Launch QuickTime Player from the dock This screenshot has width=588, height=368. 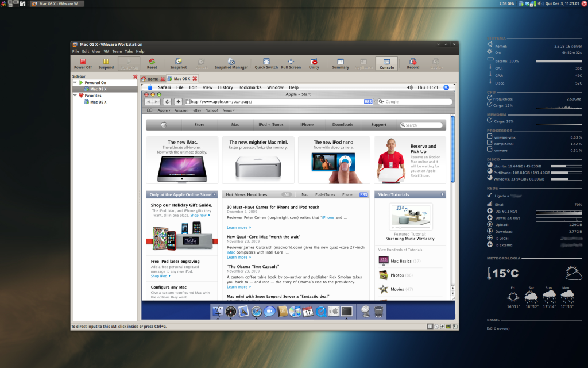tap(320, 311)
